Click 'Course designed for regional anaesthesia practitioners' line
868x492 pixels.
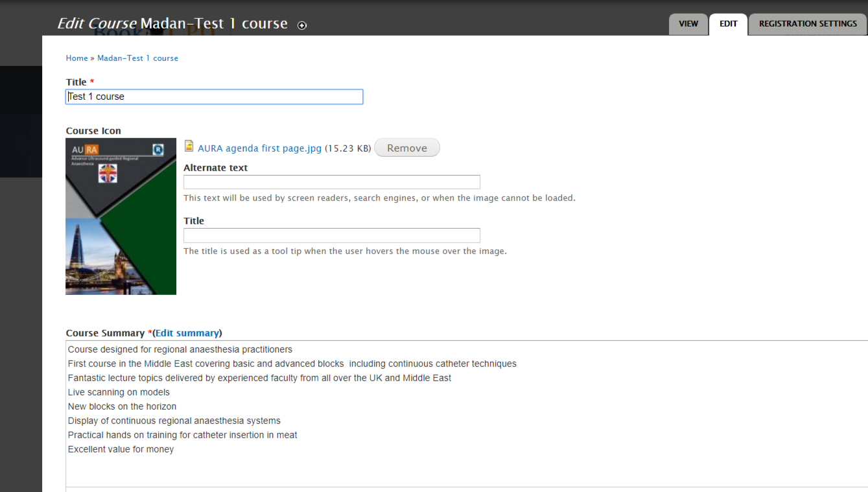(180, 349)
